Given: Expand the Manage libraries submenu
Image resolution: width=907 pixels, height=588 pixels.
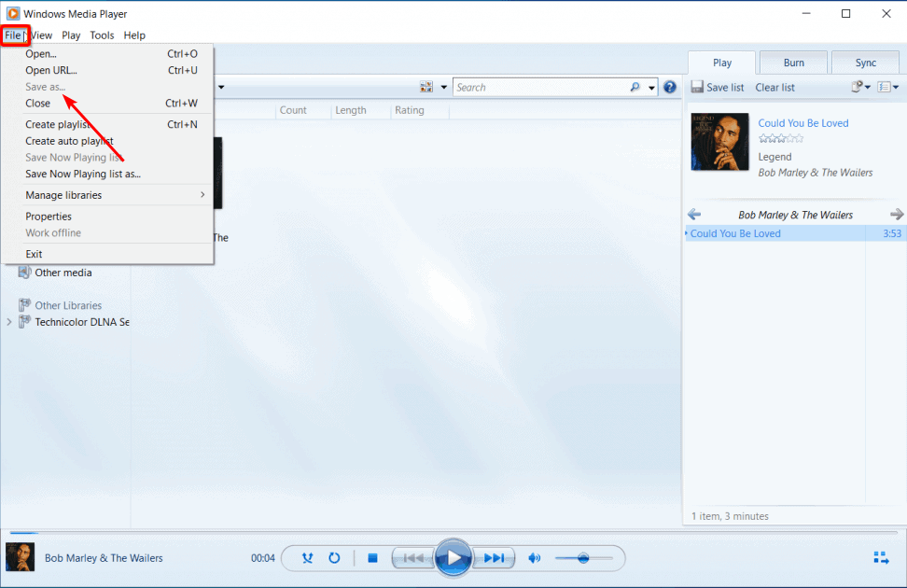Looking at the screenshot, I should [107, 195].
